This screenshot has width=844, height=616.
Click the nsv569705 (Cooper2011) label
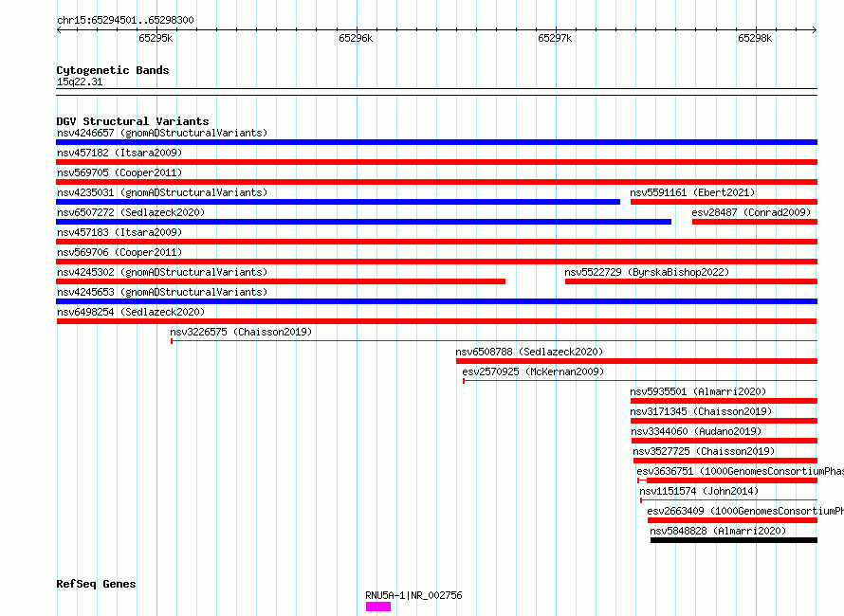[119, 172]
